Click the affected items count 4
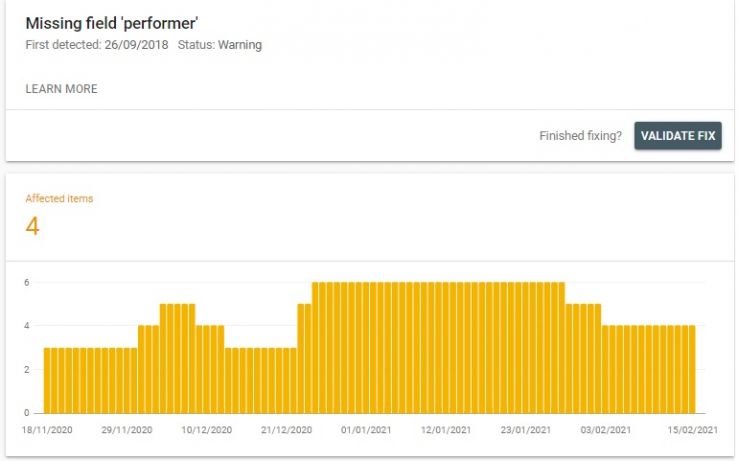The image size is (738, 461). [32, 227]
